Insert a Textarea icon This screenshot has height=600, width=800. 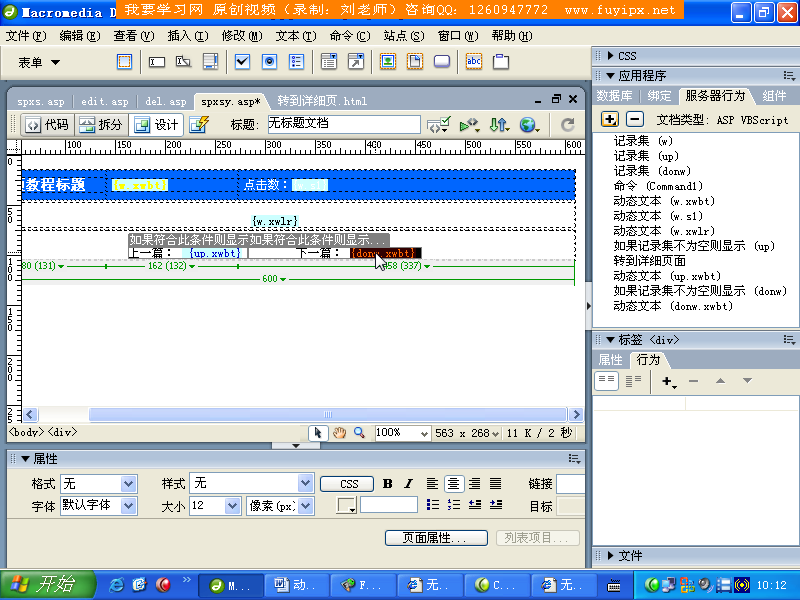tap(210, 62)
